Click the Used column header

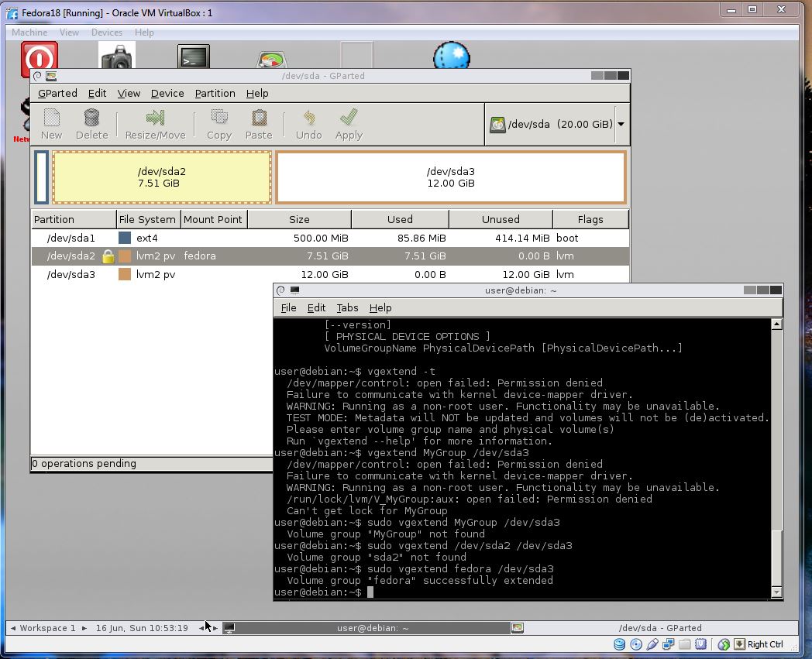401,219
